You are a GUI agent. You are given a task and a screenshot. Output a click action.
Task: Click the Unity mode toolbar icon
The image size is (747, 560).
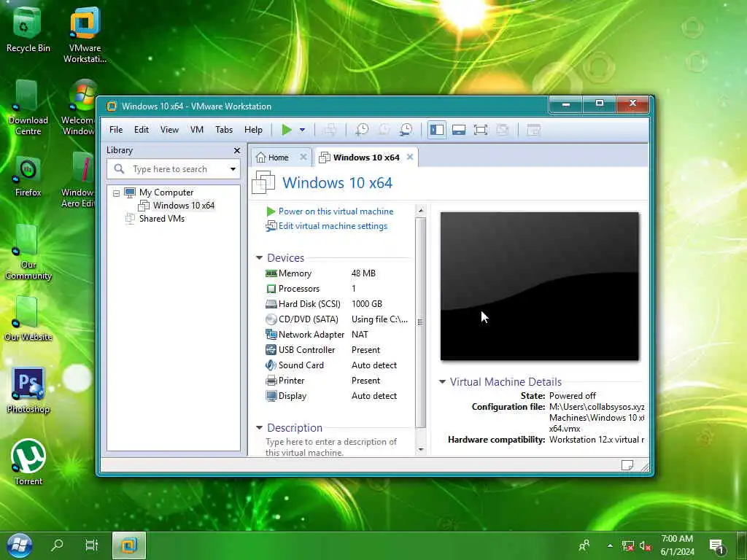(503, 130)
